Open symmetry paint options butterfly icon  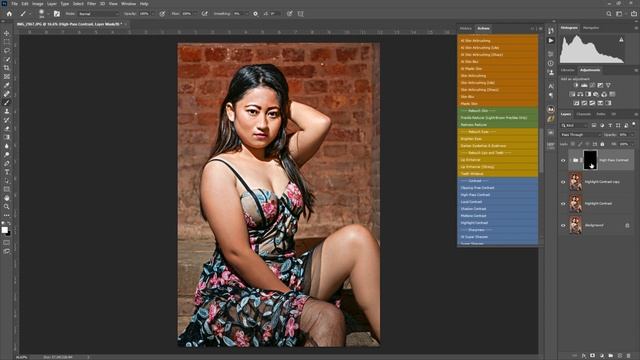(x=300, y=13)
